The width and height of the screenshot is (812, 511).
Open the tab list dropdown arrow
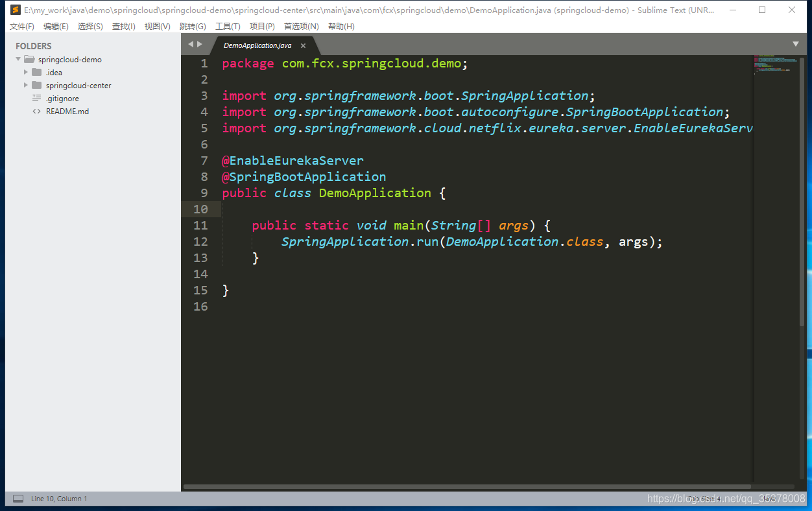pyautogui.click(x=796, y=44)
